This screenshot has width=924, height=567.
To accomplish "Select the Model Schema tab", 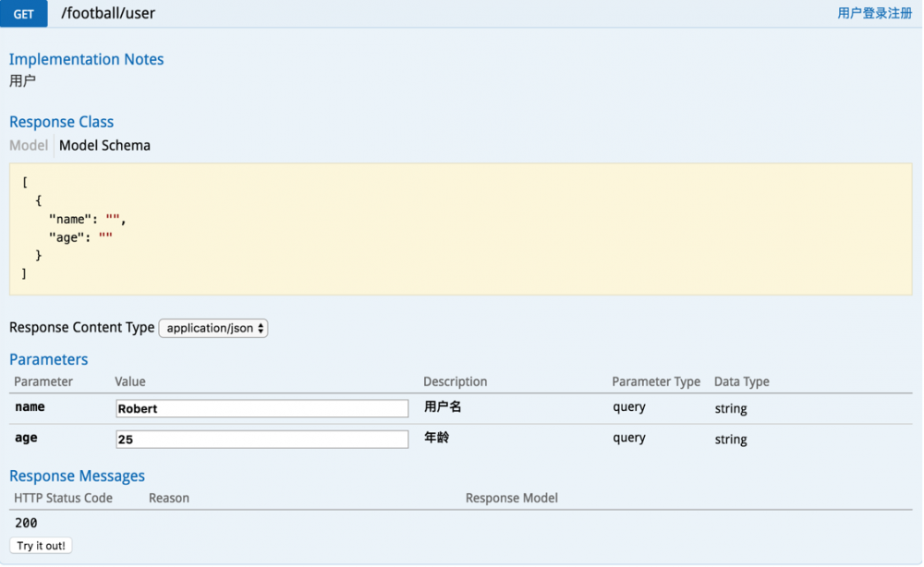I will point(104,145).
